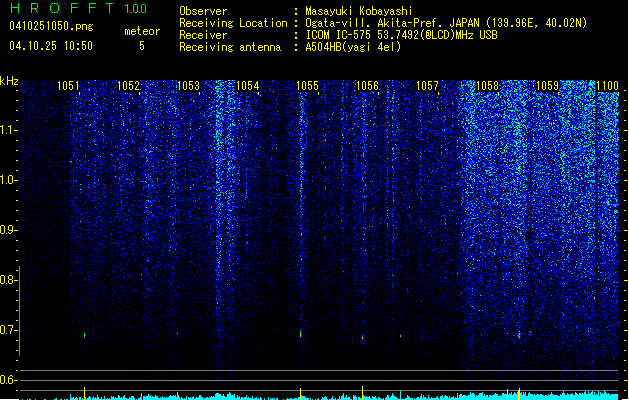Screen dimensions: 629x400
Task: Click the 'Receiving antenna' label
Action: 230,47
